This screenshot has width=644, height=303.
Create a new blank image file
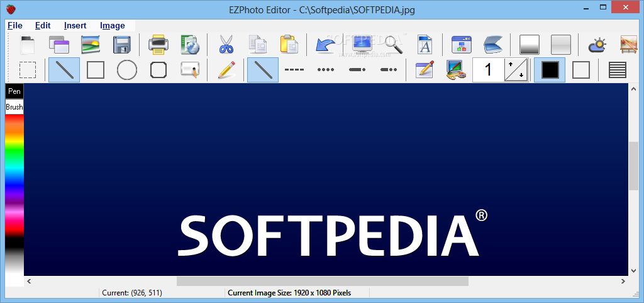coord(28,44)
